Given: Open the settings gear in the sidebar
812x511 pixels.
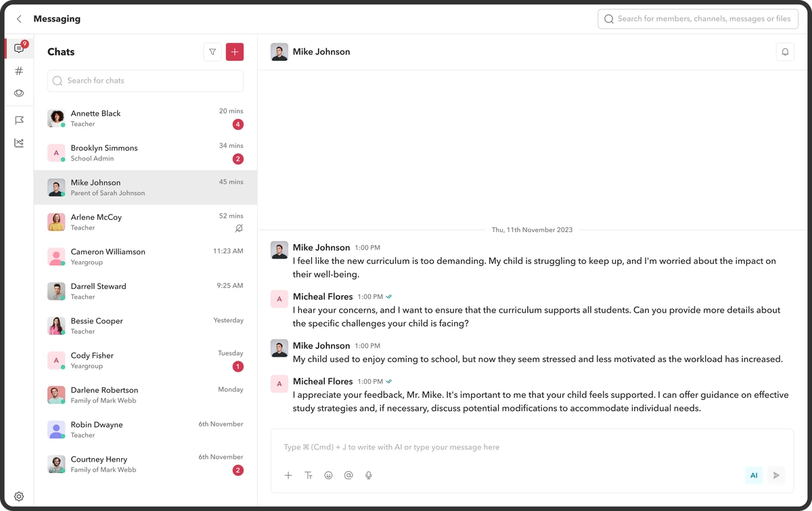Looking at the screenshot, I should (19, 496).
